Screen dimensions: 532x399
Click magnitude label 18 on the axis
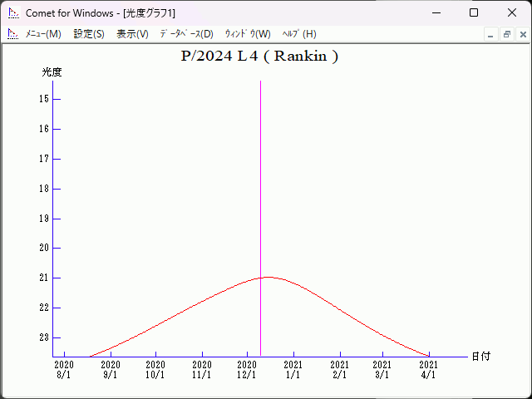pyautogui.click(x=44, y=189)
